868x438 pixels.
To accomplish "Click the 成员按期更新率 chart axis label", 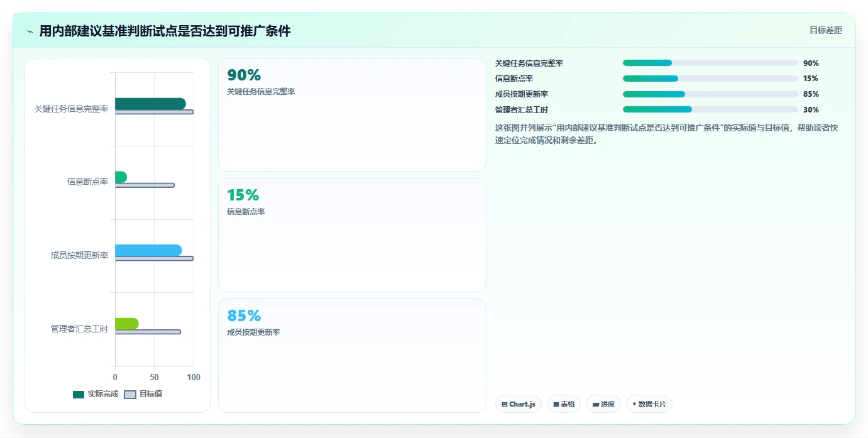I will (x=79, y=255).
